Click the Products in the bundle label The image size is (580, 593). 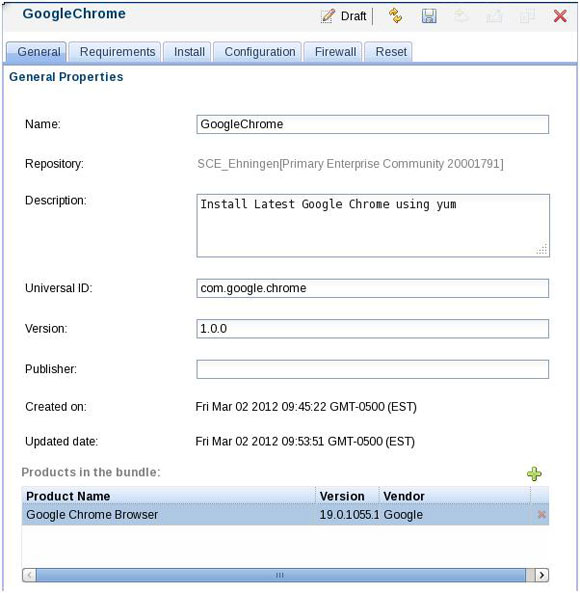tap(91, 472)
